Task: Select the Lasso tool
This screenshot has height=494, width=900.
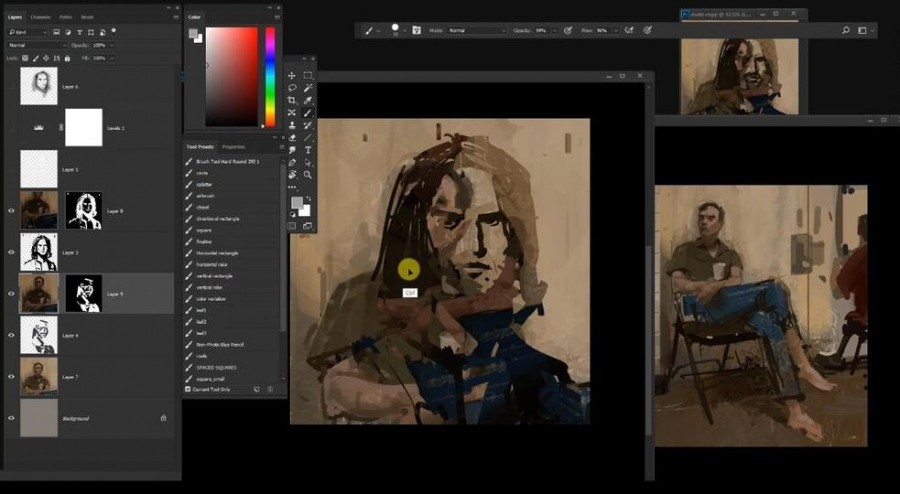Action: [x=292, y=88]
